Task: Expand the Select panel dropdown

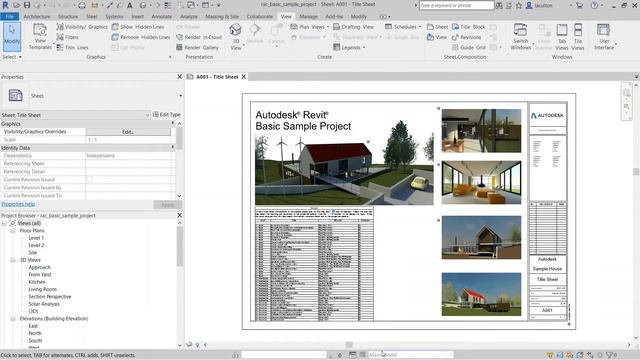Action: point(12,57)
